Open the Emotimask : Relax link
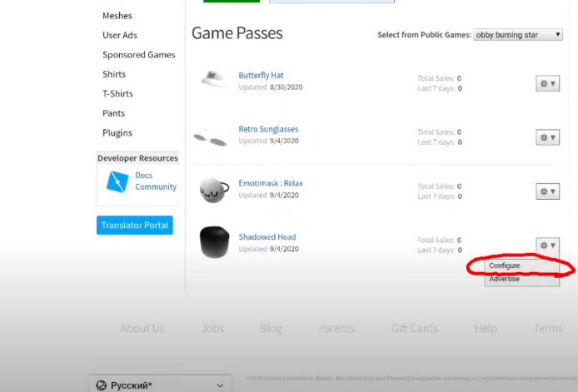578x392 pixels. (271, 183)
